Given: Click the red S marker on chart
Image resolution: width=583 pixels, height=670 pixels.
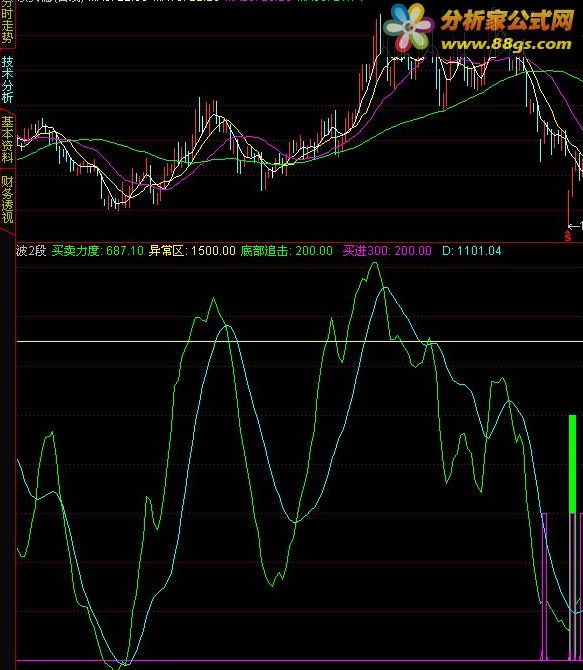Looking at the screenshot, I should 568,235.
